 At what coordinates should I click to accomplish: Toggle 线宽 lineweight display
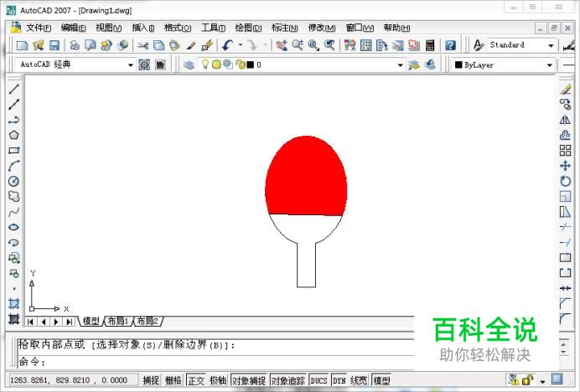(359, 380)
